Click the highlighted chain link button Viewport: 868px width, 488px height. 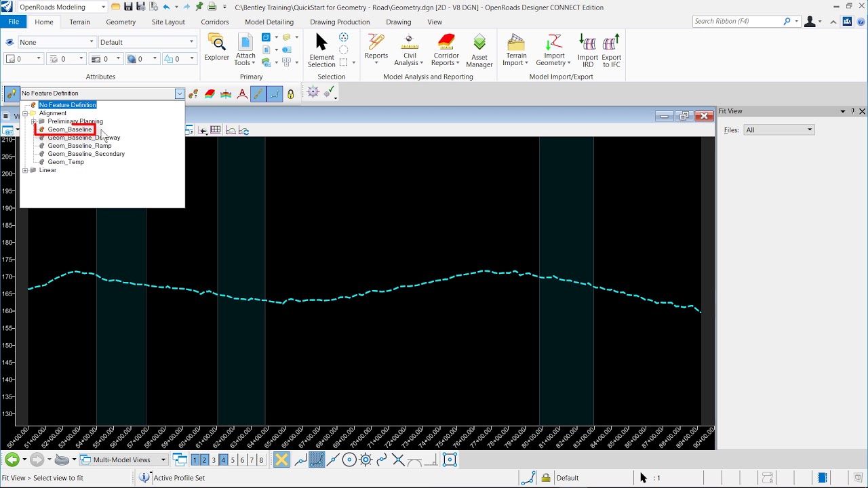click(x=258, y=94)
